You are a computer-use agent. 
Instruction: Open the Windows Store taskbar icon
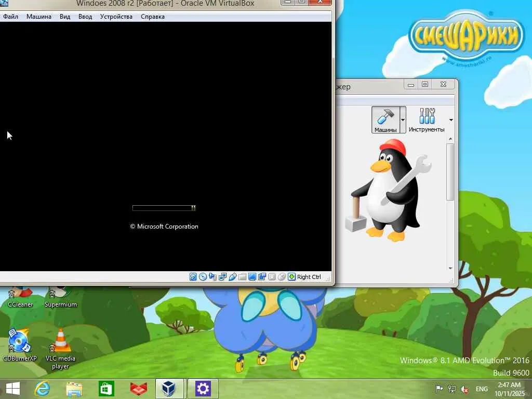(x=106, y=389)
